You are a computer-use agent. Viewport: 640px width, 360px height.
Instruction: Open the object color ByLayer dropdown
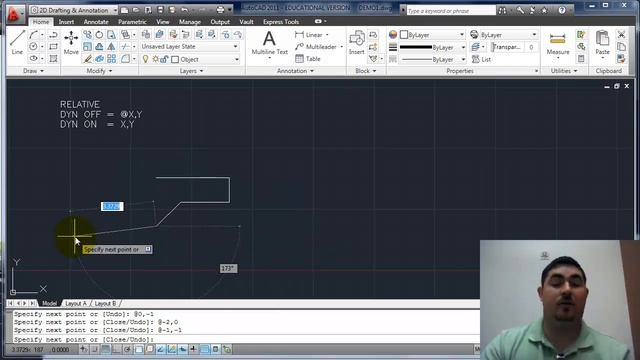tap(432, 35)
